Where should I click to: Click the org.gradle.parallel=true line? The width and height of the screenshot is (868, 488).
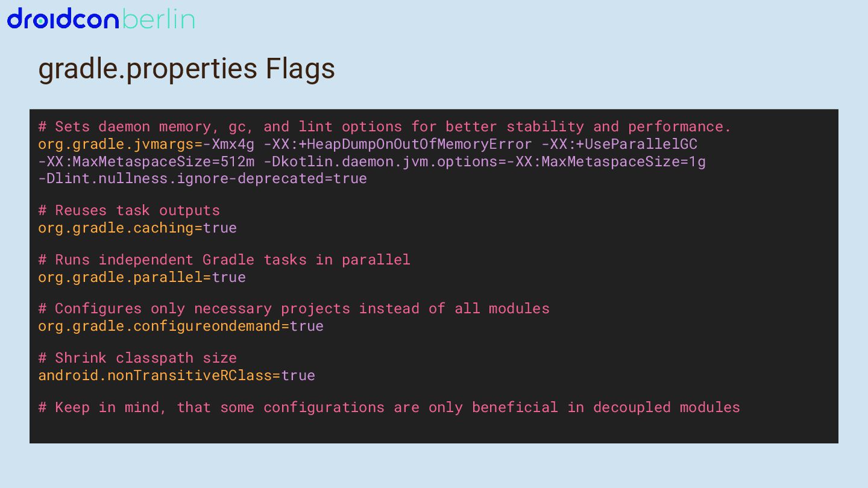coord(142,277)
